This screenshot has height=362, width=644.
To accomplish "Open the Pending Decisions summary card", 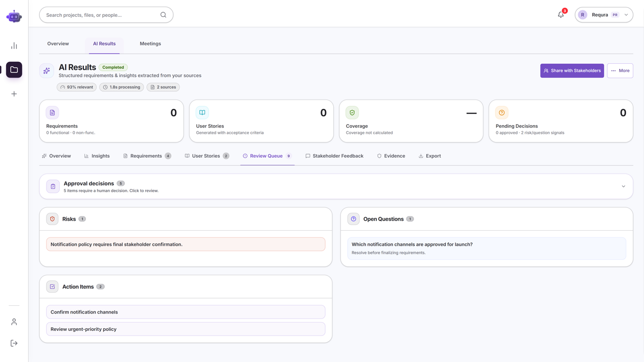I will 561,121.
